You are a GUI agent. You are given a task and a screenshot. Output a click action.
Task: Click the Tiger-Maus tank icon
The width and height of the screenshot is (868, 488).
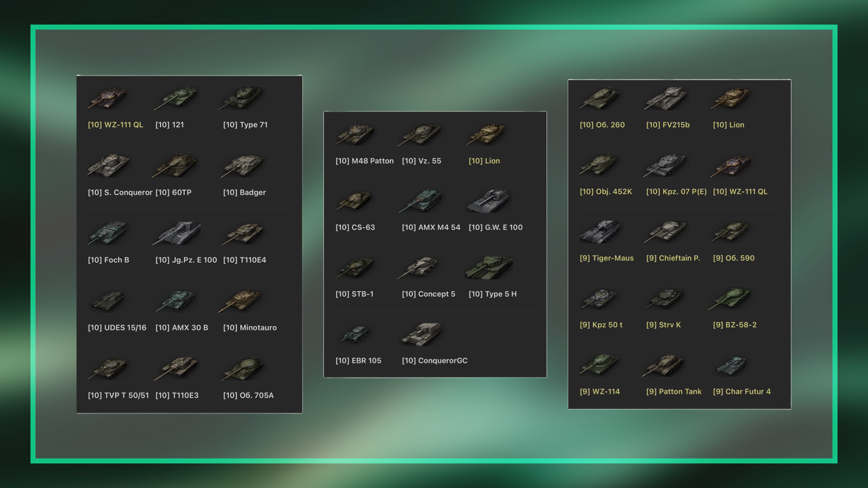600,232
